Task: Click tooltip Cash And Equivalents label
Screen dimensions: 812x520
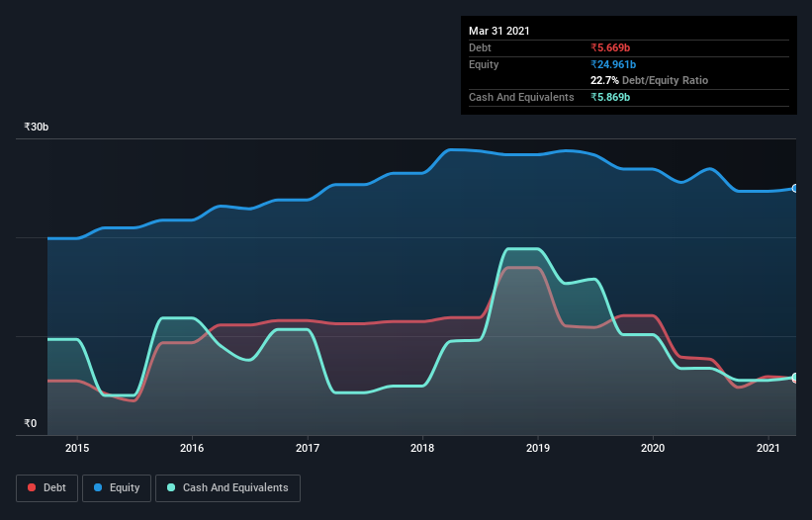Action: tap(521, 97)
